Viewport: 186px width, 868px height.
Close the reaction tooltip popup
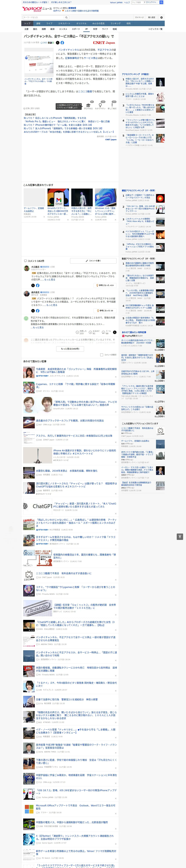(80, 105)
